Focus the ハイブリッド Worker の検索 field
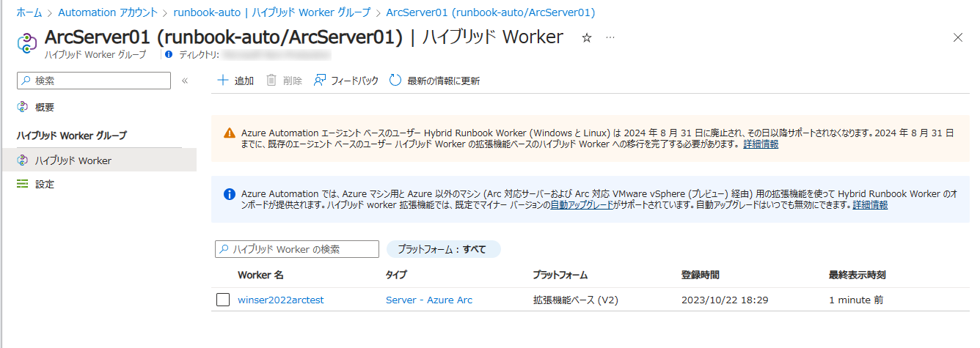This screenshot has height=348, width=980. pyautogui.click(x=297, y=249)
